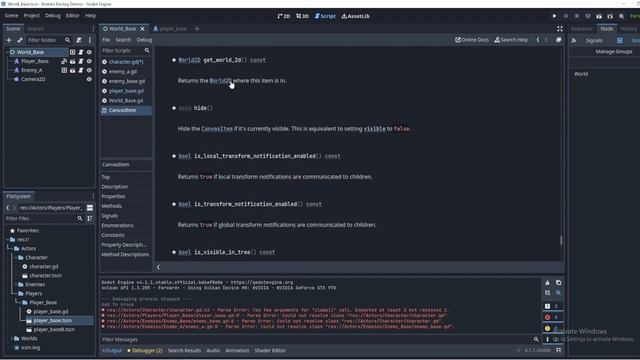640x360 pixels.
Task: Switch to the 2D workspace
Action: (x=284, y=16)
